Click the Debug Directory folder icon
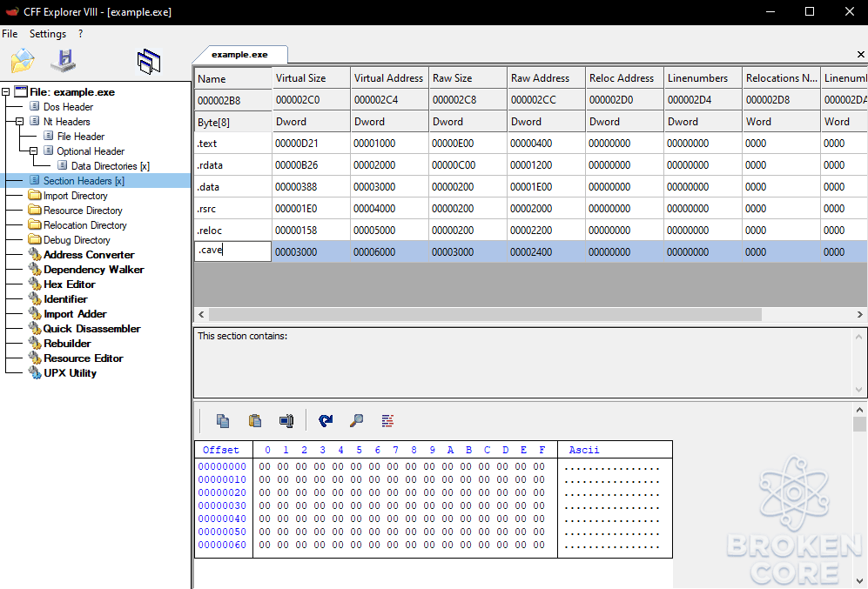Viewport: 868px width, 589px height. 35,239
